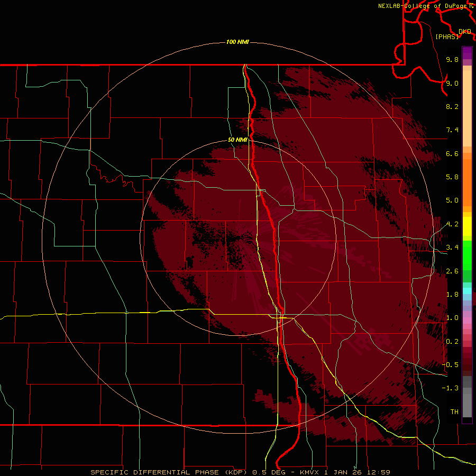476x476 pixels.
Task: Click the 2.6 scale value
Action: (x=452, y=271)
